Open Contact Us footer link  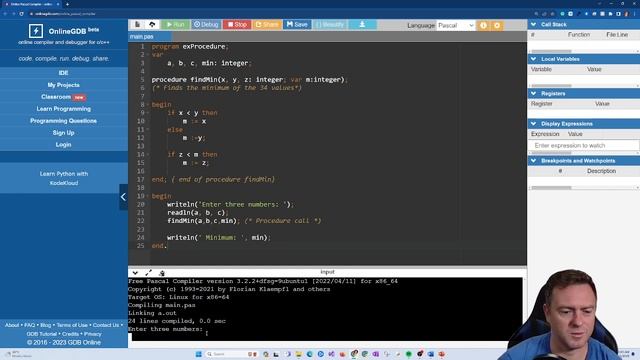pyautogui.click(x=106, y=325)
